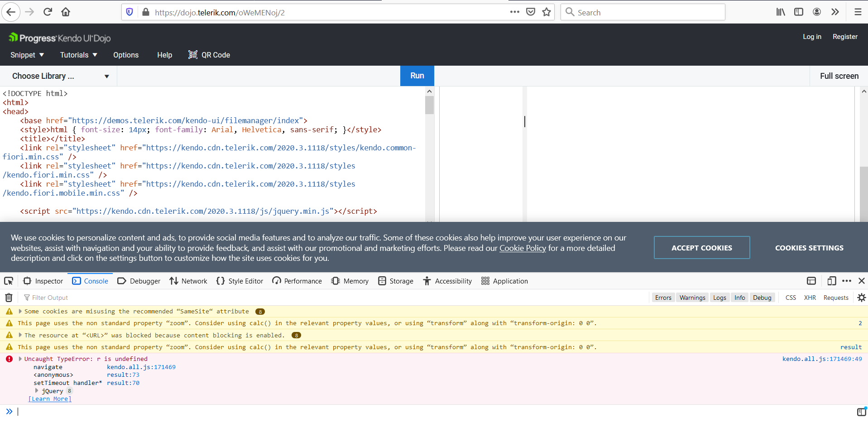Clear console output with trash icon
This screenshot has height=442, width=868.
coord(9,298)
